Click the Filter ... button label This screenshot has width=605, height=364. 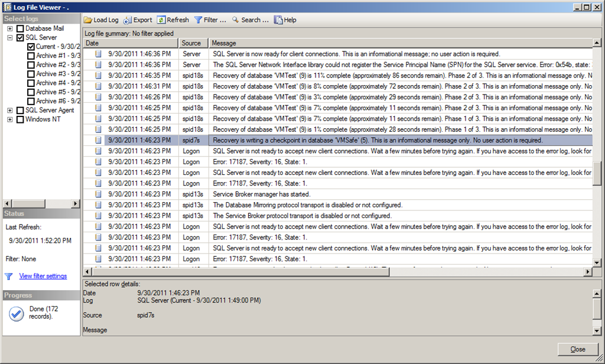[x=215, y=20]
